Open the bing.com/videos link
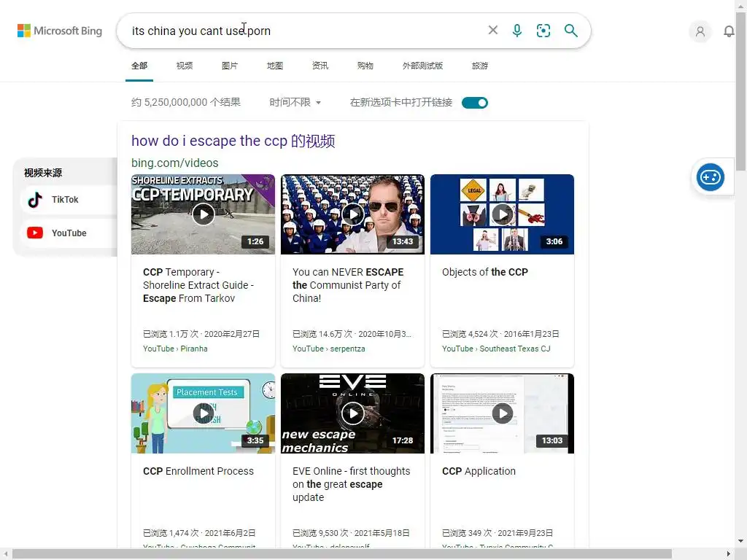 (175, 163)
